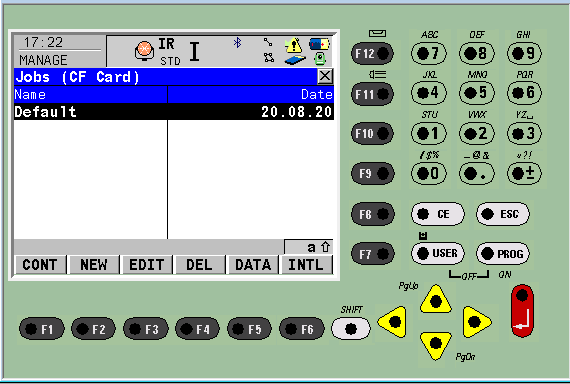Click the INTL softkey
Screen dimensions: 570x384
click(x=306, y=264)
